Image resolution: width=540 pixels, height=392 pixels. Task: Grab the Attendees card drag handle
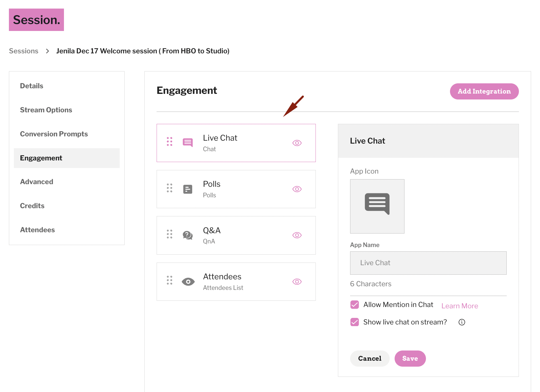coord(169,280)
